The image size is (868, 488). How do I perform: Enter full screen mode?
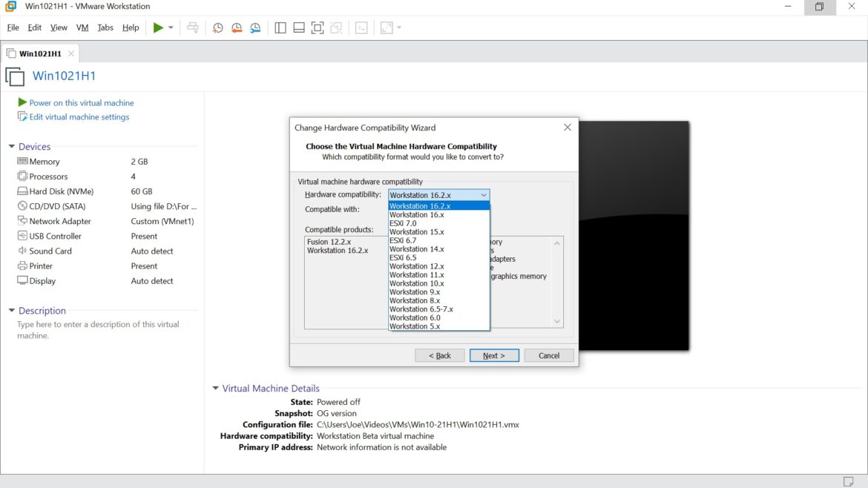(x=318, y=27)
